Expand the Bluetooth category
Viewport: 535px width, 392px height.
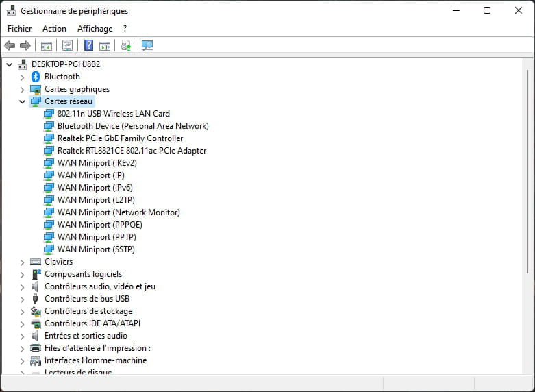[22, 77]
